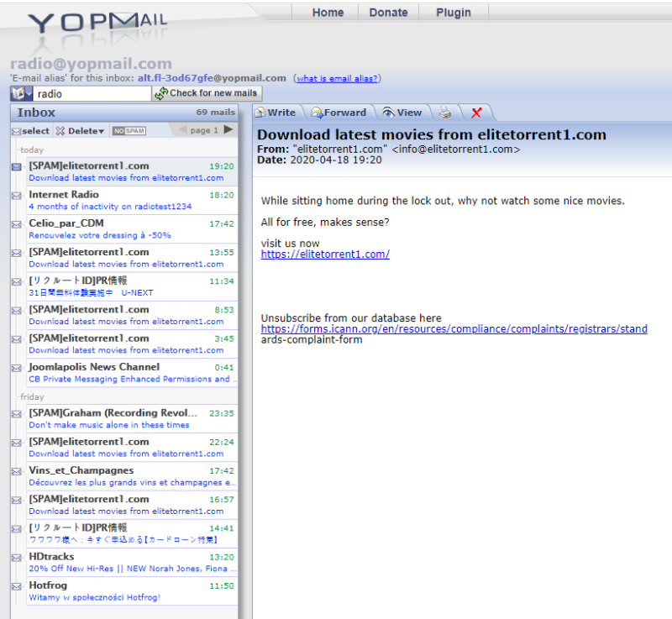Click envelope icon beside 22:24 elitetorrent1.com mail
This screenshot has height=619, width=672.
tap(17, 443)
